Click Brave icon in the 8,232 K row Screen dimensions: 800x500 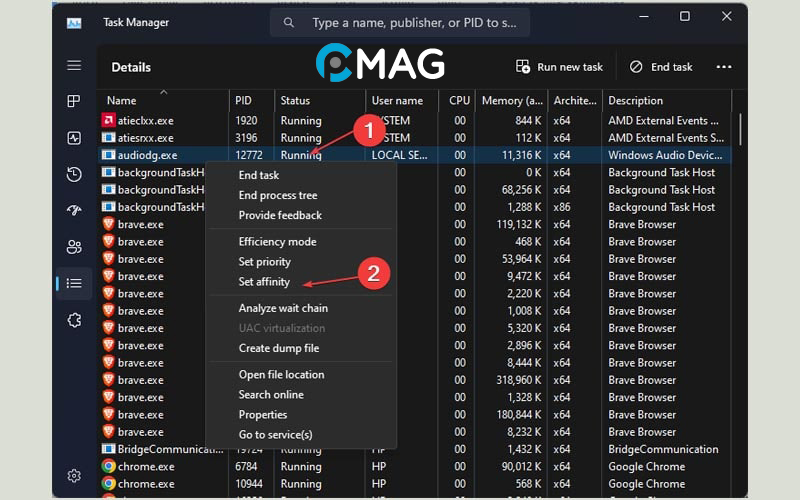pos(108,431)
